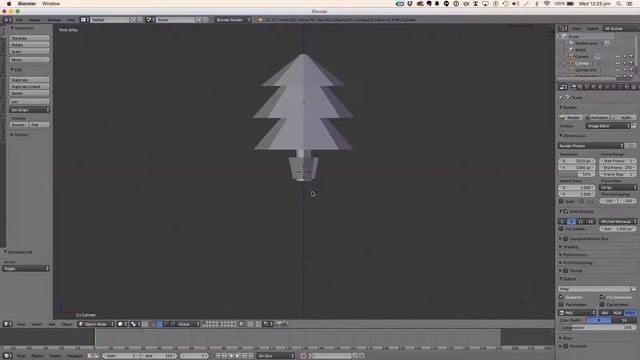The height and width of the screenshot is (360, 640).
Task: Jump to the last frame playback icon
Action: coord(251,356)
